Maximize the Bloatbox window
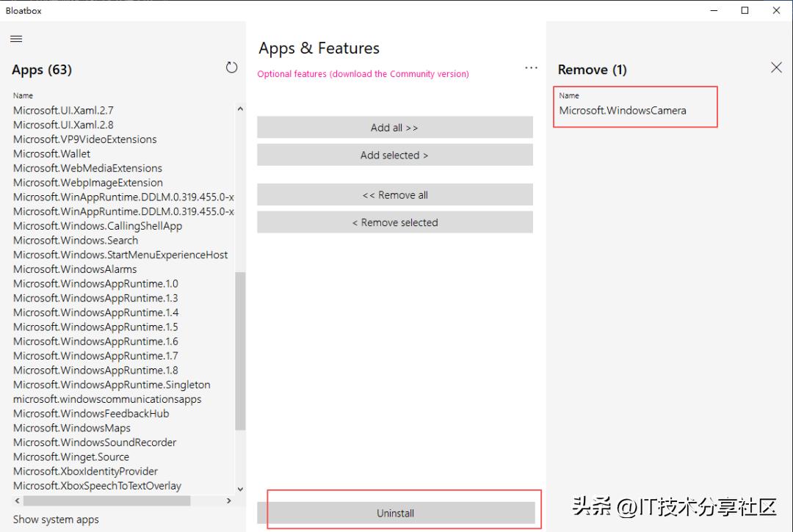793x532 pixels. pos(745,10)
